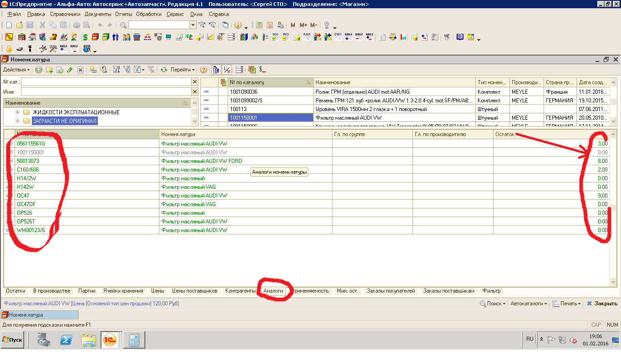Click the green dollar sign toolbar icon
The image size is (621, 364).
85,37
